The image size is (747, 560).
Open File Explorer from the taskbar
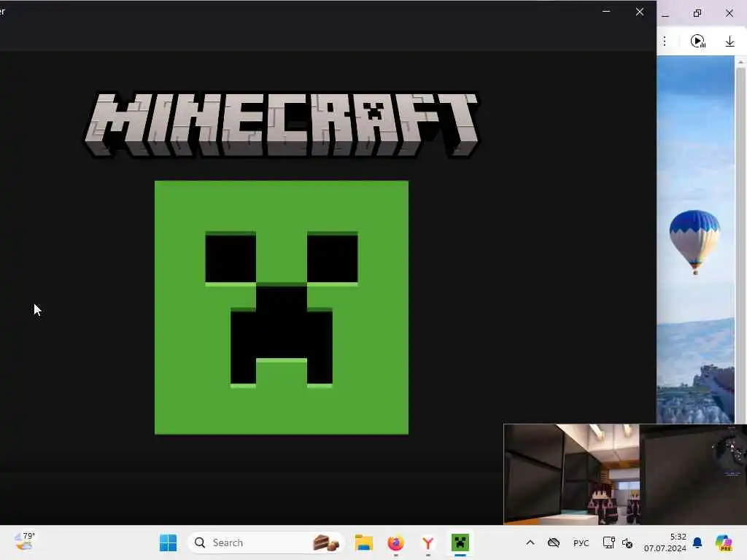point(364,542)
